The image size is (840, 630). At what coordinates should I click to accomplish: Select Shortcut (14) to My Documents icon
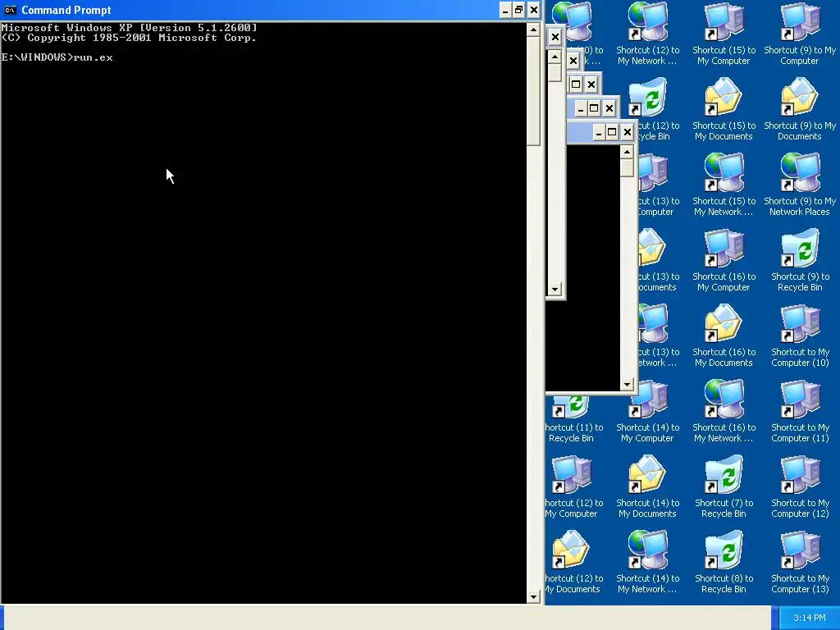click(x=648, y=487)
